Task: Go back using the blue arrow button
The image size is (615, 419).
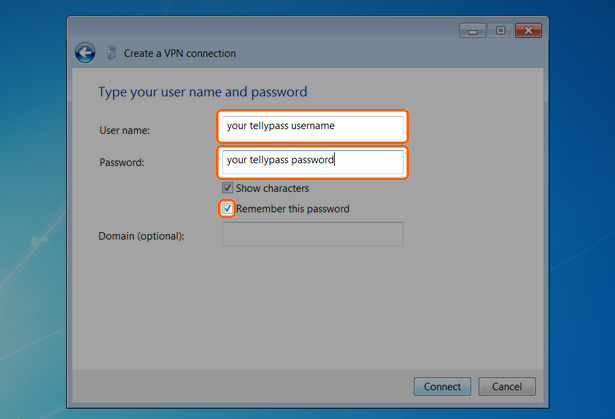Action: pyautogui.click(x=85, y=53)
